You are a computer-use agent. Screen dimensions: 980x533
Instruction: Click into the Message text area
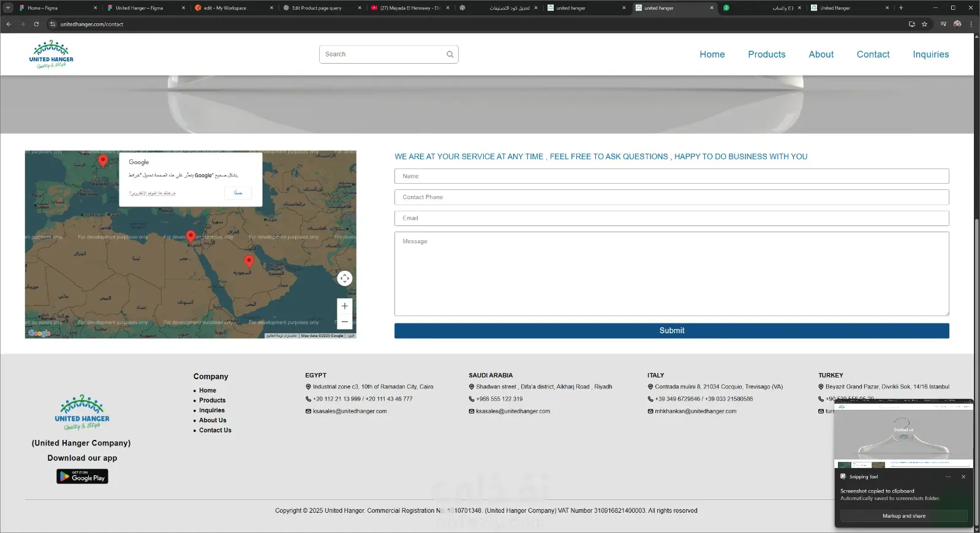(671, 274)
